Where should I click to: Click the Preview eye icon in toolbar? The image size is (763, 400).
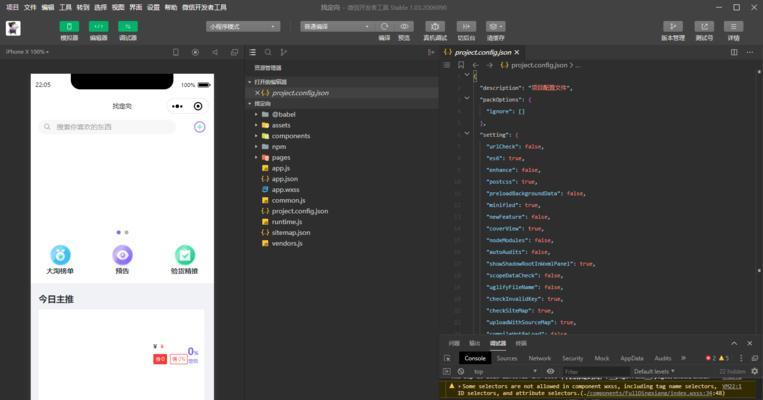404,26
